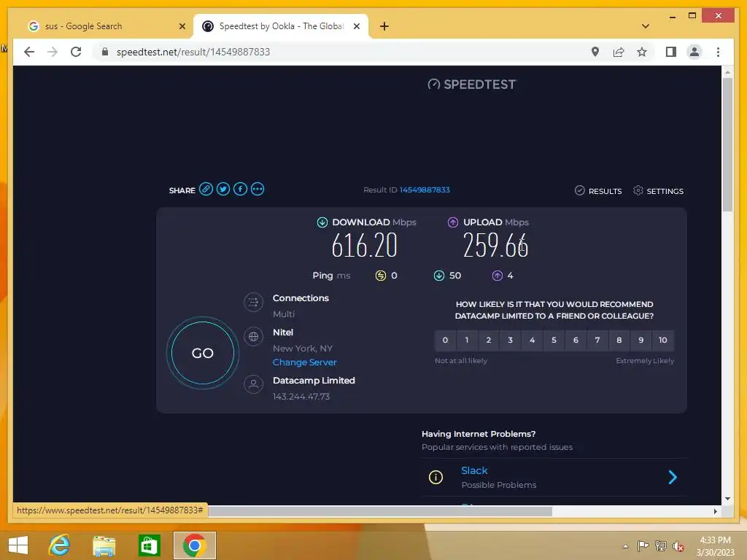747x560 pixels.
Task: Rate recommendation score 6
Action: [x=576, y=340]
